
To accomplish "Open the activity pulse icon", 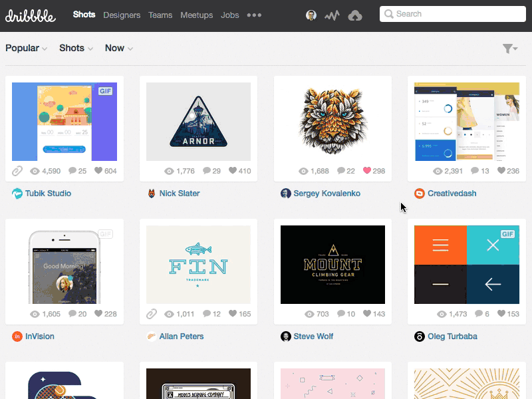I will tap(332, 15).
